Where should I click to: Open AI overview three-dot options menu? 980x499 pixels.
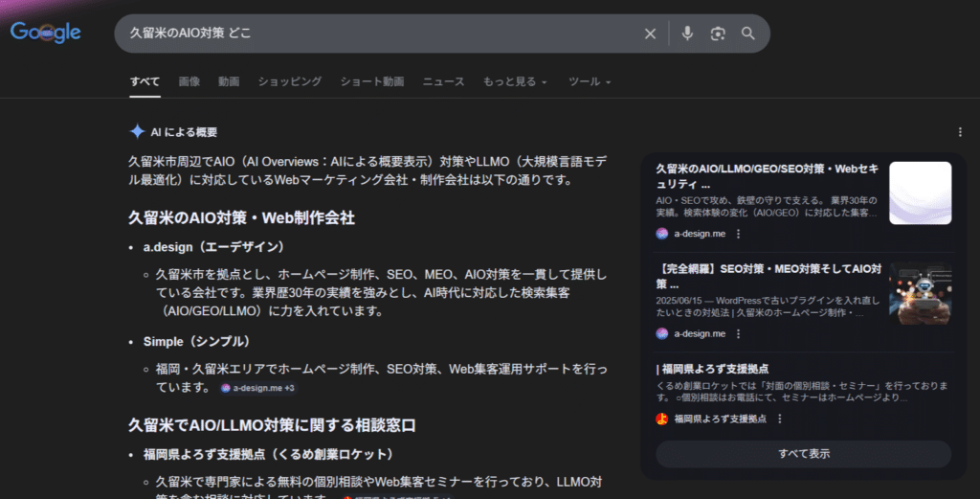[x=960, y=132]
